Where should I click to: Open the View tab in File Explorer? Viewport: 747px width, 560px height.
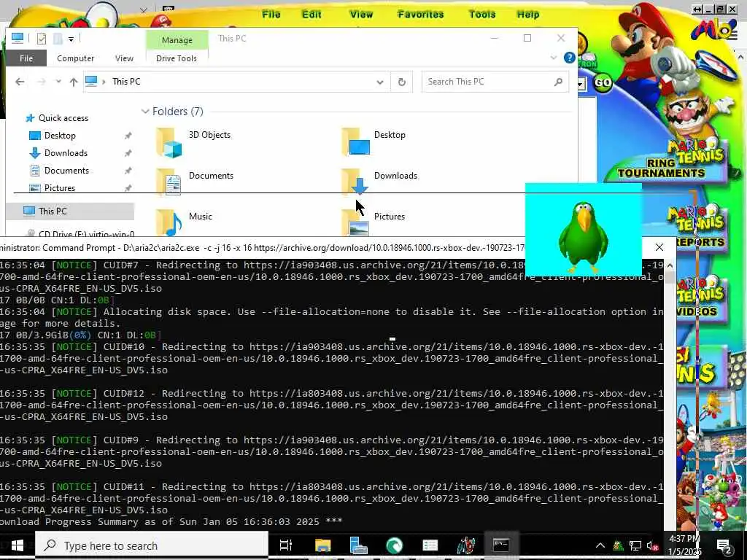pos(124,58)
